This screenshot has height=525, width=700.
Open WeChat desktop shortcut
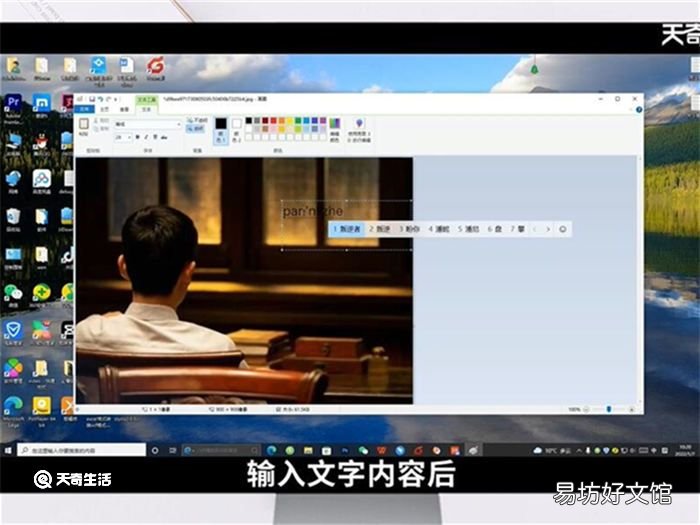click(x=13, y=296)
